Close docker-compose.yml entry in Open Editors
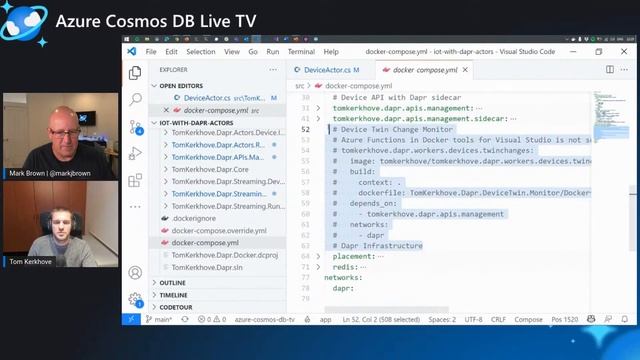This screenshot has height=360, width=640. [166, 110]
